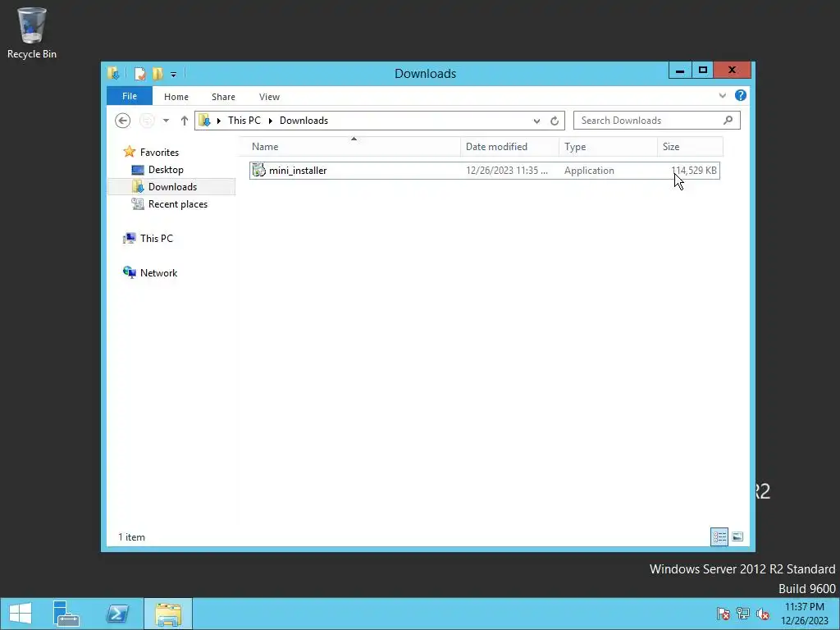Expand the arrow before 'This PC' breadcrumb
The image size is (840, 630).
pos(218,121)
